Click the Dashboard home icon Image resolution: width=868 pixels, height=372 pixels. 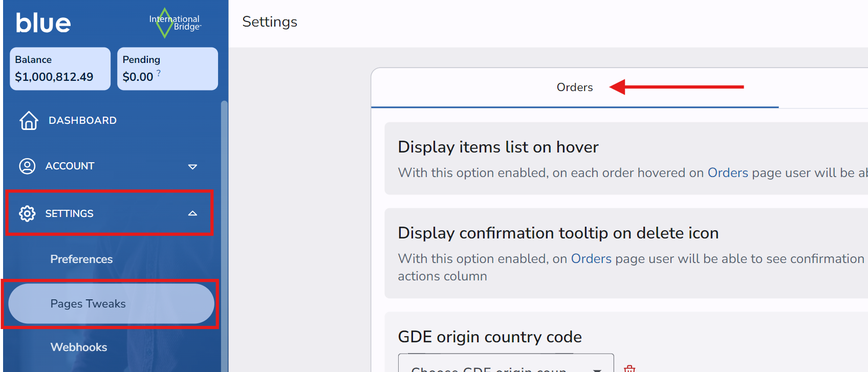29,121
